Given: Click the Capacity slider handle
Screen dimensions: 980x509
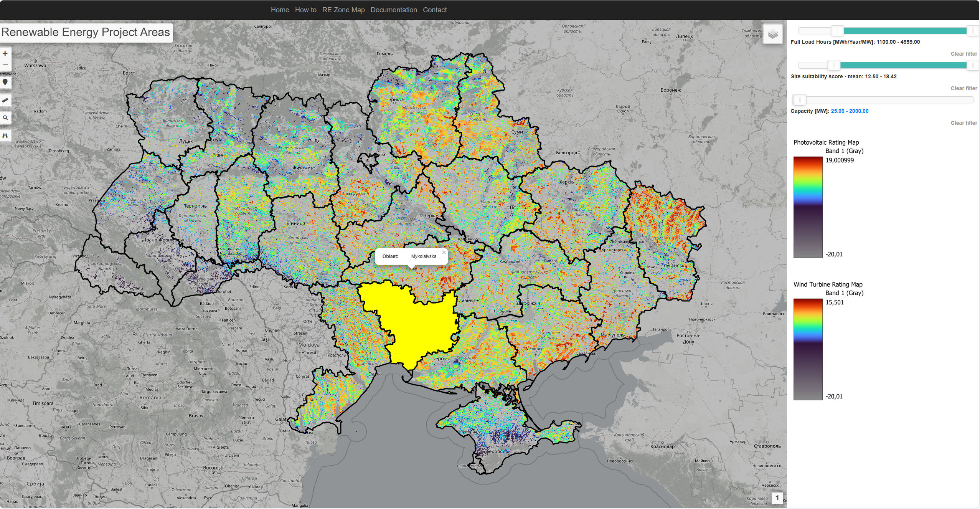Looking at the screenshot, I should point(800,100).
